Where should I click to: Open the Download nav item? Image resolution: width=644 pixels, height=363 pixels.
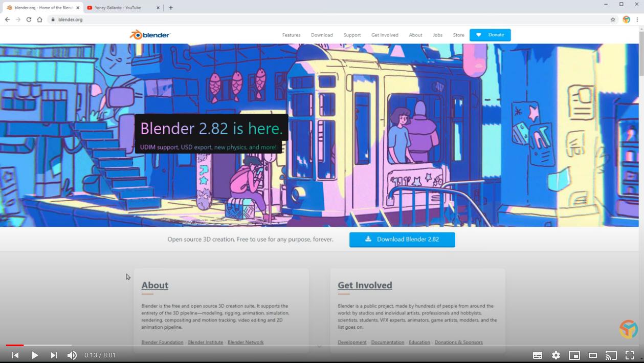tap(322, 35)
